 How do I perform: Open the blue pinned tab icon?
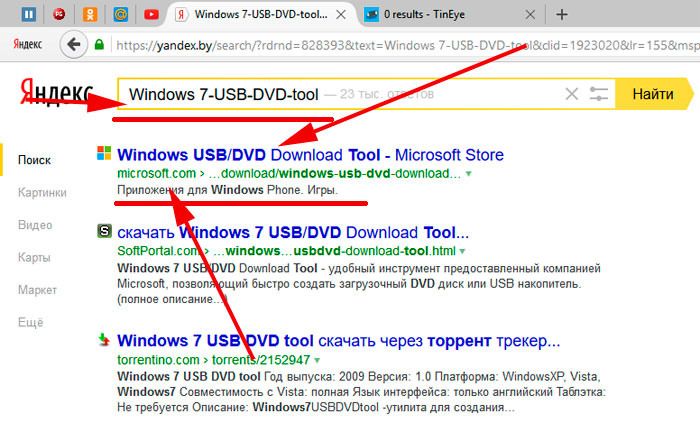29,14
